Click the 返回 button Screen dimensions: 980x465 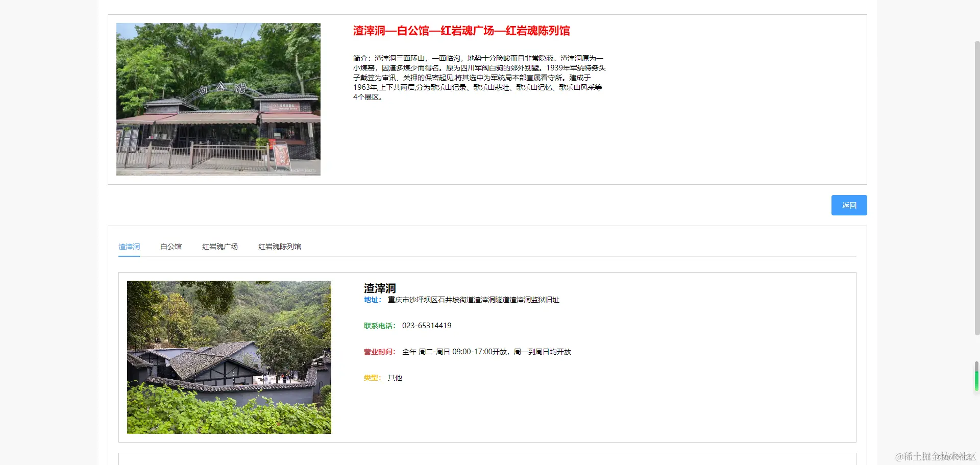(x=848, y=205)
